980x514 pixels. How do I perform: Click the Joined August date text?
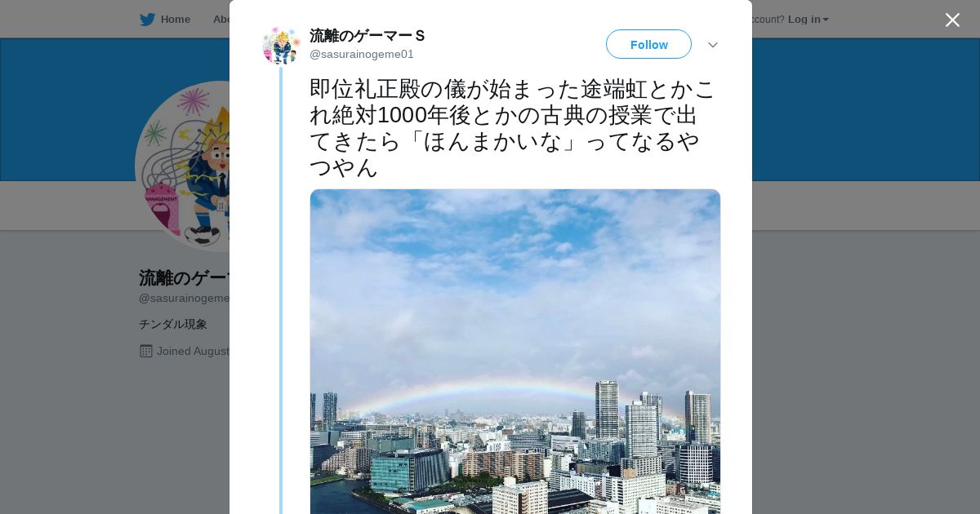[x=193, y=351]
